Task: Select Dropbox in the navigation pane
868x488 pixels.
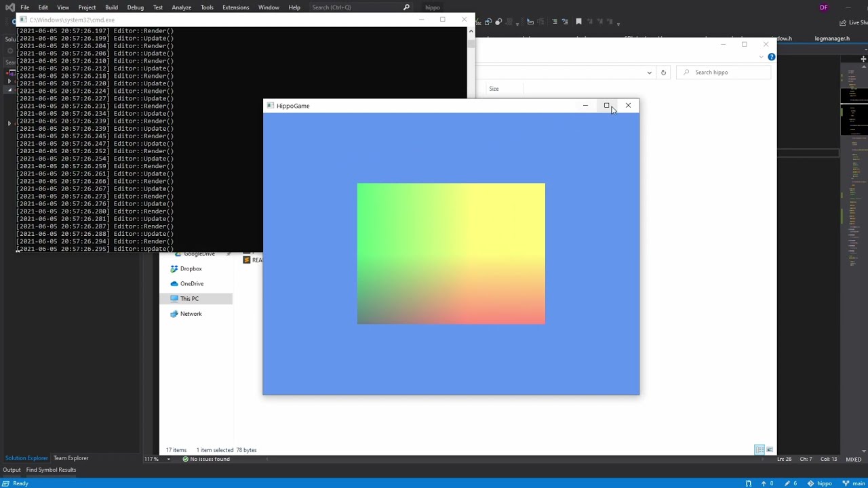Action: tap(191, 269)
